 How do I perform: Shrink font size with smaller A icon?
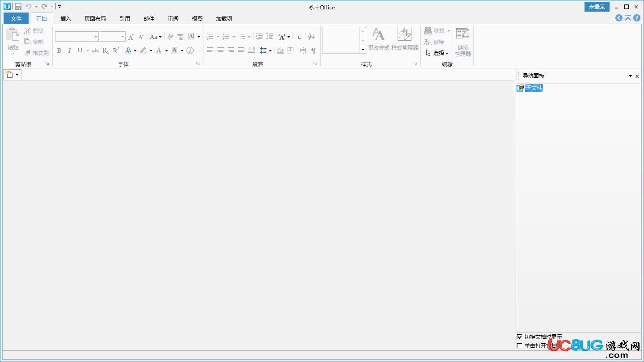click(141, 37)
